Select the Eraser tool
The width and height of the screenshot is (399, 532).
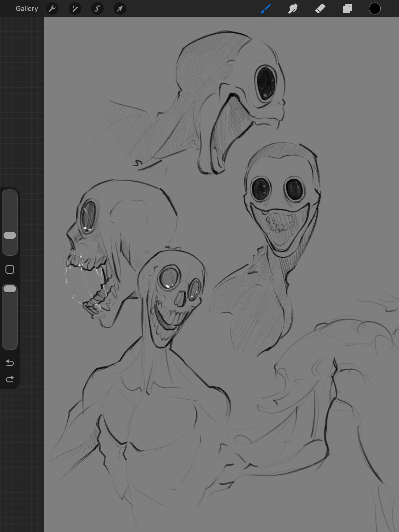coord(320,9)
